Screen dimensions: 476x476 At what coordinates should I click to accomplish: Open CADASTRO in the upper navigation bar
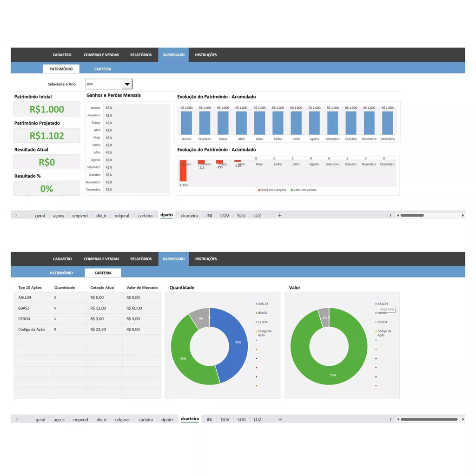[62, 55]
